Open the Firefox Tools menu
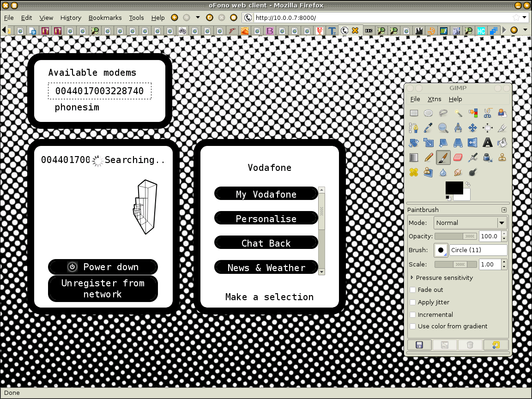Image resolution: width=532 pixels, height=399 pixels. [136, 18]
